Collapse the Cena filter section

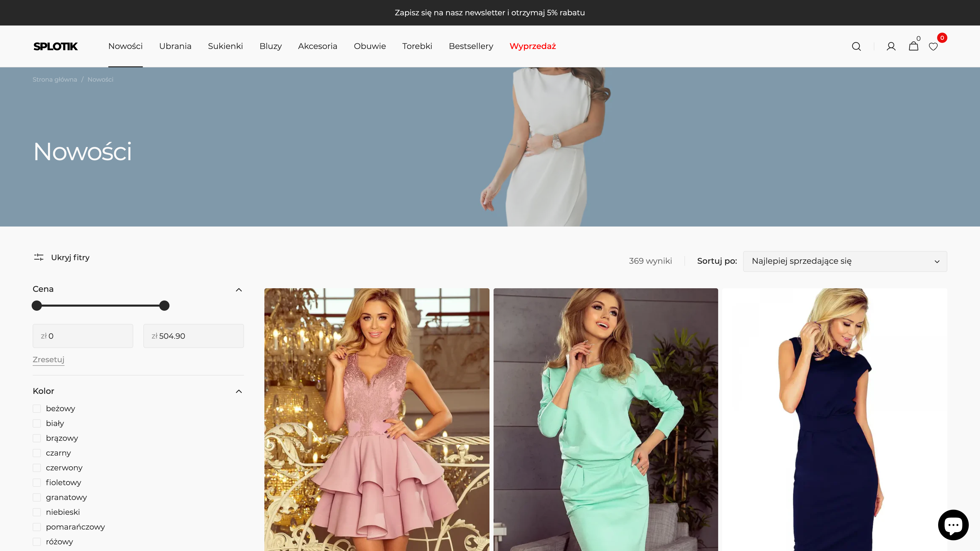tap(239, 290)
